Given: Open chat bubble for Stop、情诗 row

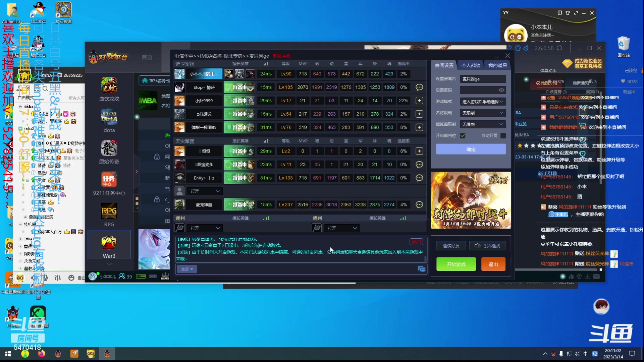Looking at the screenshot, I should click(419, 87).
